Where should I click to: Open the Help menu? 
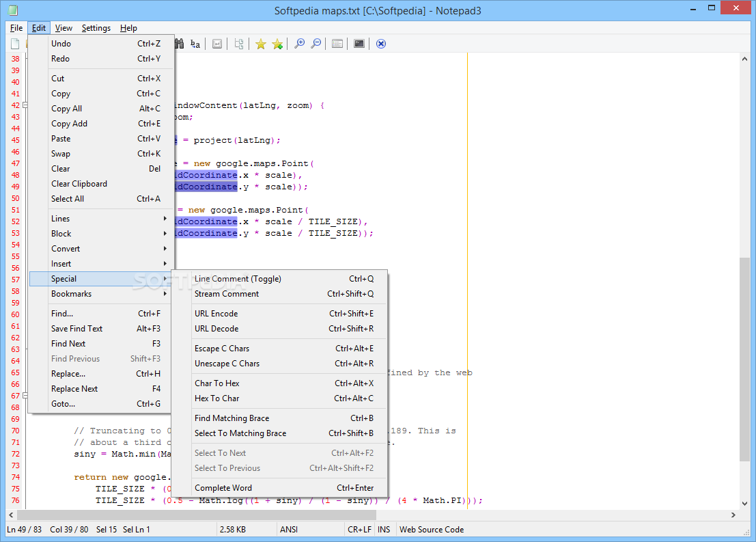pyautogui.click(x=129, y=28)
